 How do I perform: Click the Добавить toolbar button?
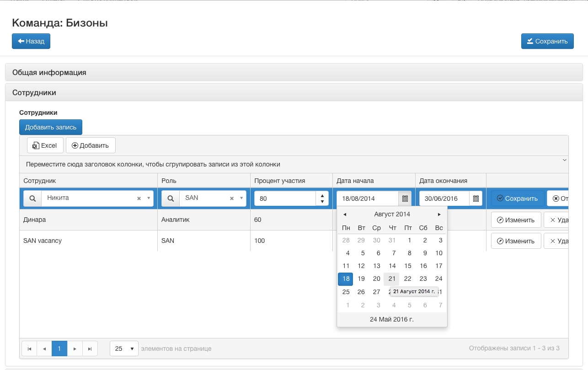pos(91,145)
